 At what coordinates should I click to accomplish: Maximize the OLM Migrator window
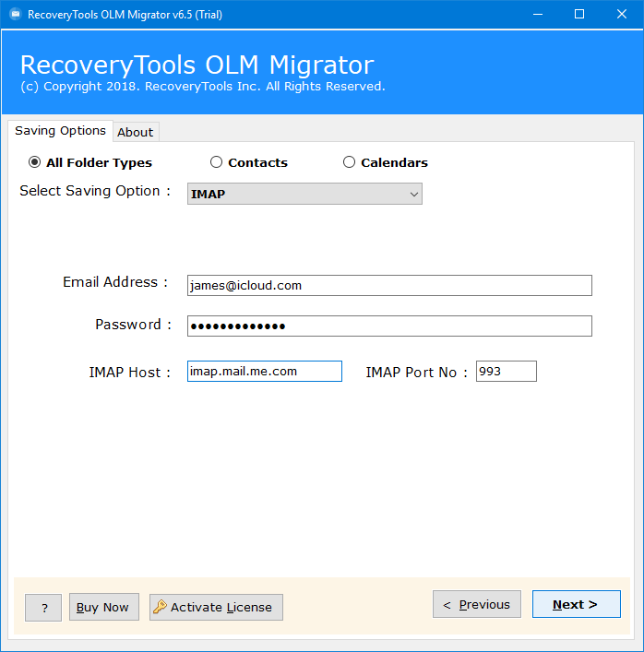(579, 15)
